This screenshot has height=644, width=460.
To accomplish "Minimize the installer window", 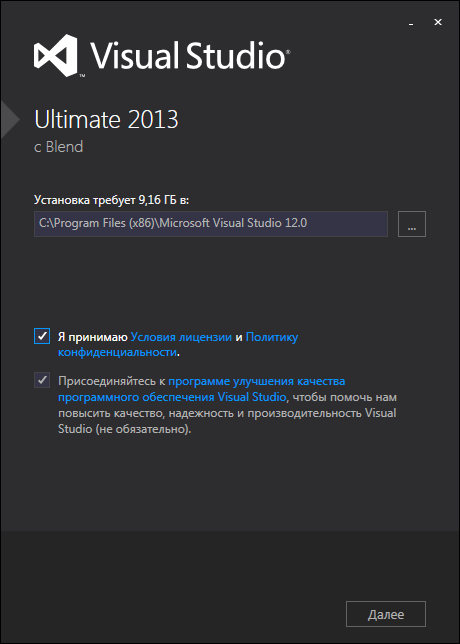I will pyautogui.click(x=411, y=23).
